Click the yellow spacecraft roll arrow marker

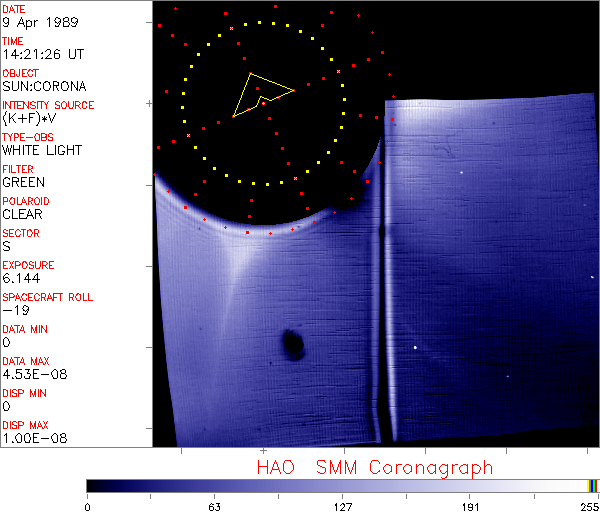point(260,95)
